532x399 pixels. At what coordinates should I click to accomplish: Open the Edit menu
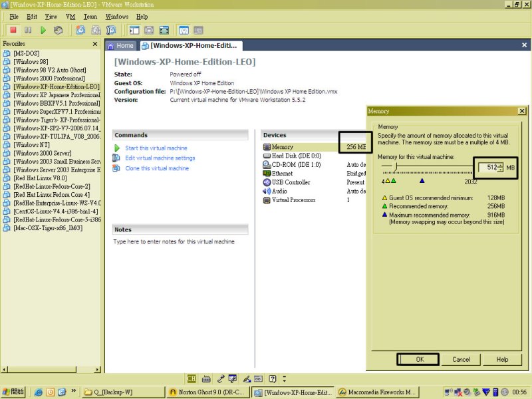point(32,17)
